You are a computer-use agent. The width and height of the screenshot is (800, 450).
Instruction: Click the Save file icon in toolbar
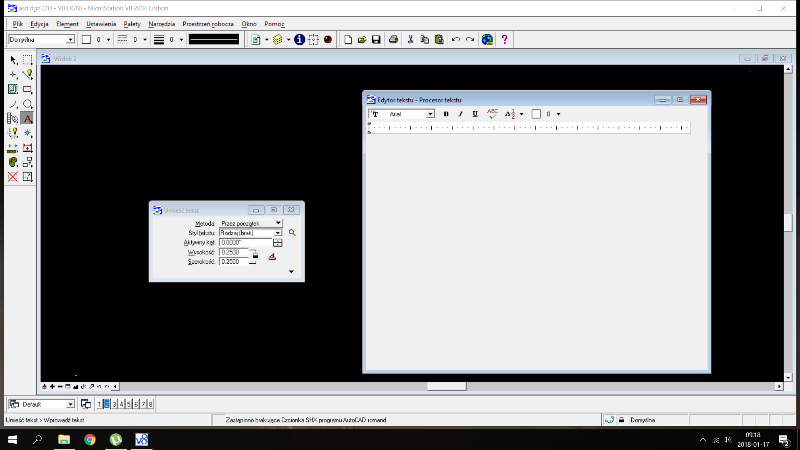(x=375, y=40)
